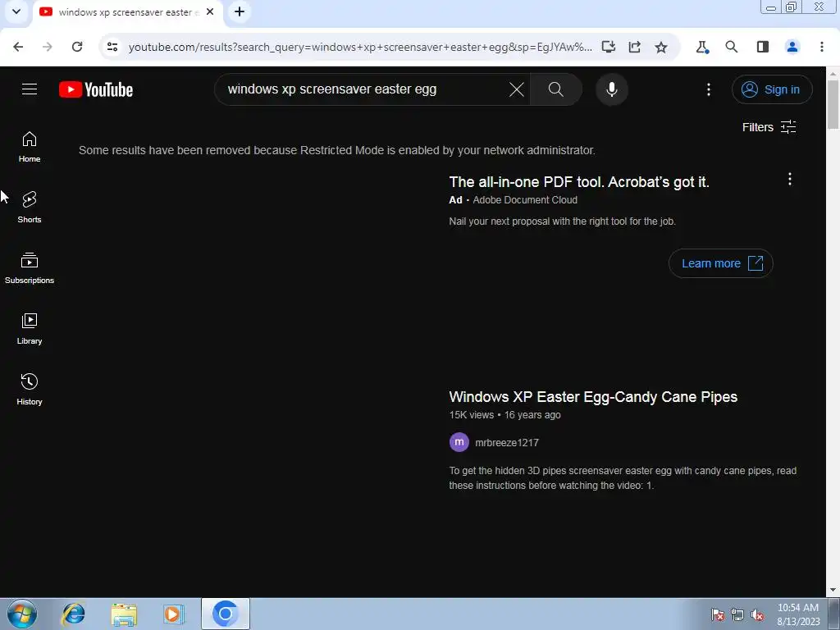Reload the page with the refresh button
Image resolution: width=840 pixels, height=630 pixels.
[77, 47]
